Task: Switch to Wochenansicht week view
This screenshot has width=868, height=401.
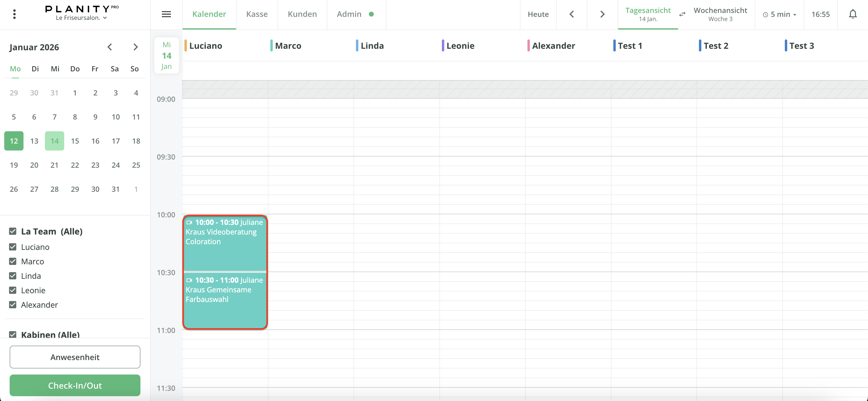Action: tap(720, 14)
